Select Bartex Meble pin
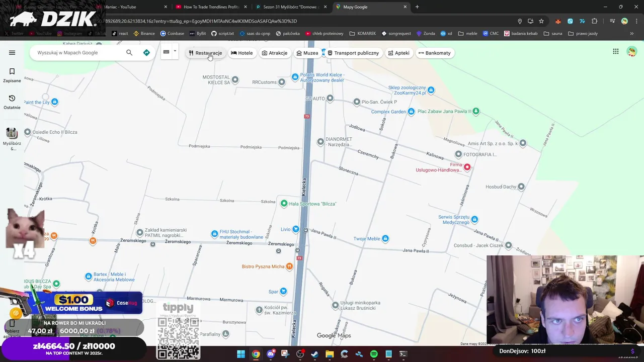 pyautogui.click(x=89, y=277)
